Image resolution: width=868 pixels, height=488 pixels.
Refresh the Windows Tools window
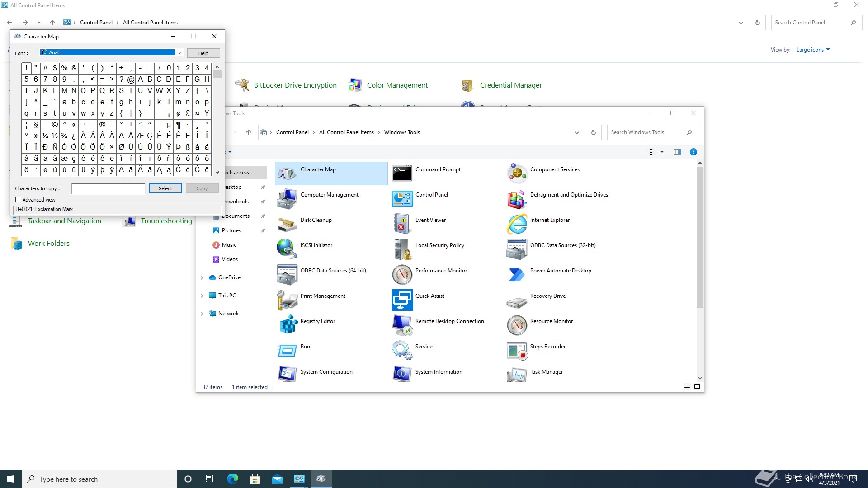(593, 132)
